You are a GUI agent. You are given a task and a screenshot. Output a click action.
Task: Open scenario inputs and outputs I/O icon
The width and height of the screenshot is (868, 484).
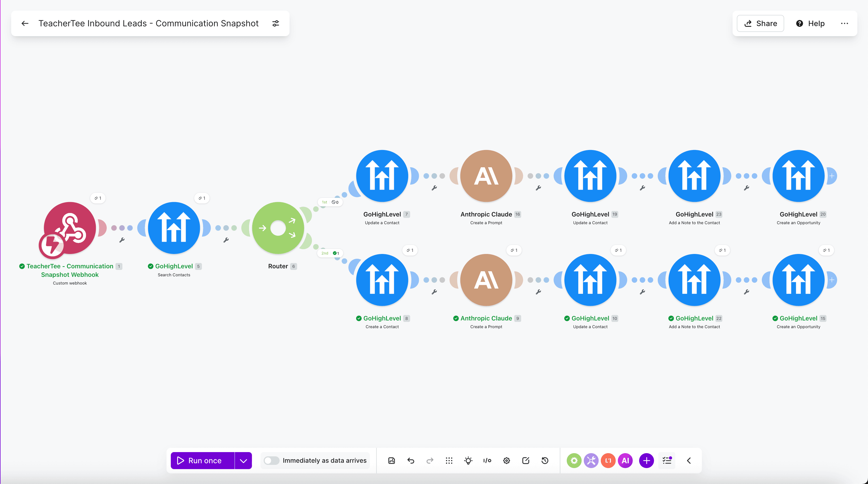click(x=487, y=460)
